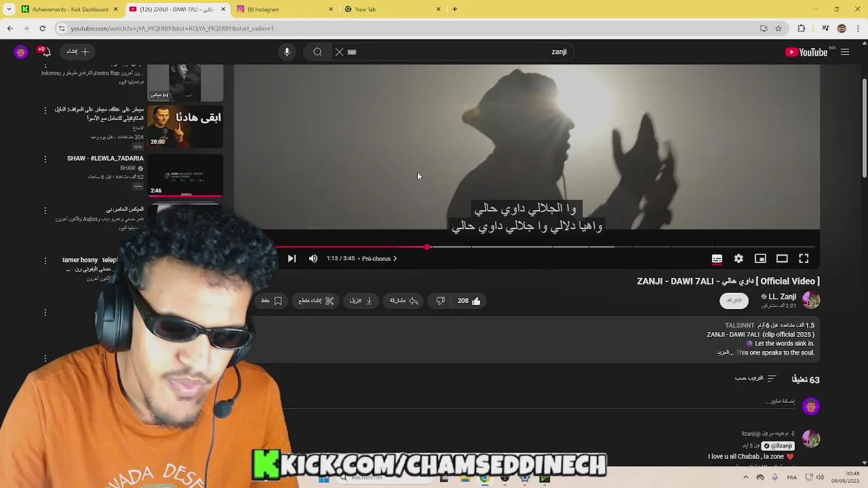Clear the zanji search text
Screen dimensions: 868x488
point(340,52)
